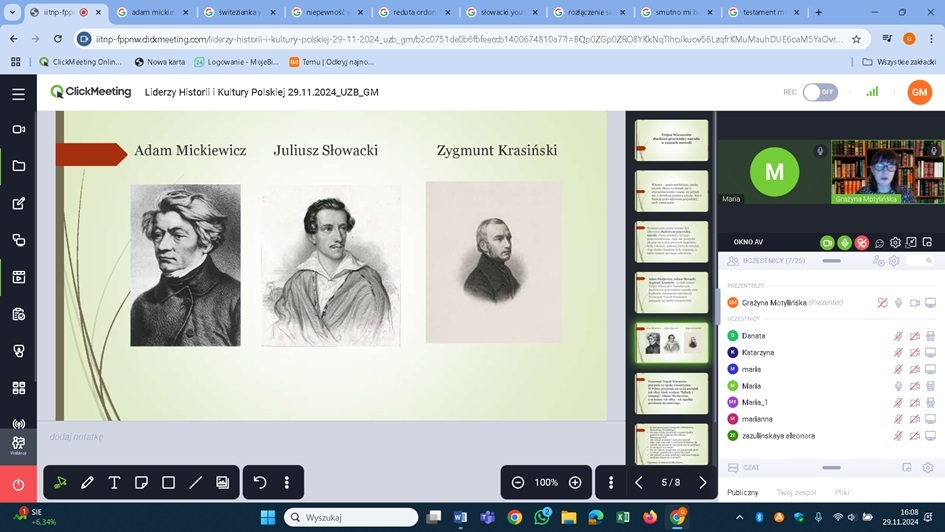Select the sixth slide thumbnail below current
Screen dimensions: 945x532
pyautogui.click(x=671, y=393)
